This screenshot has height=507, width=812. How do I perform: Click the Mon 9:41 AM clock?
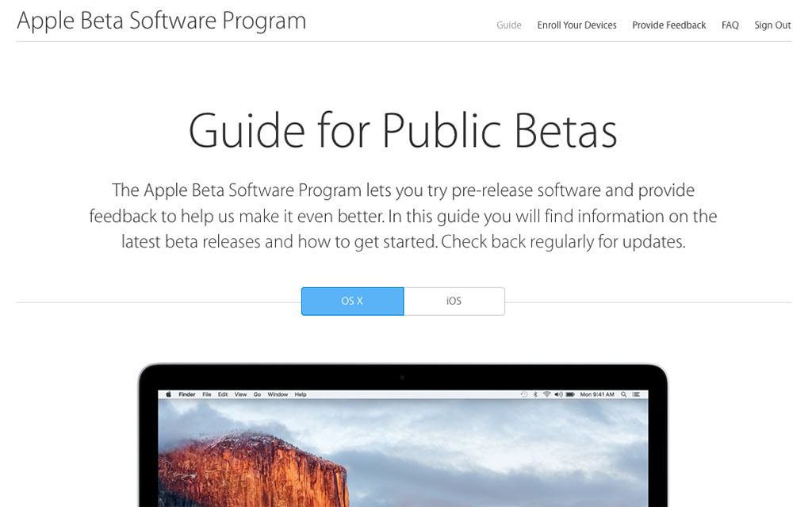pyautogui.click(x=597, y=394)
